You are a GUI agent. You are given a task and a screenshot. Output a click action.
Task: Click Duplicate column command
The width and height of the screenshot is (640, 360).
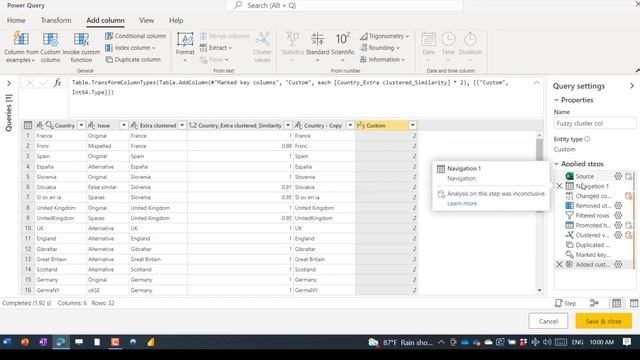(133, 60)
